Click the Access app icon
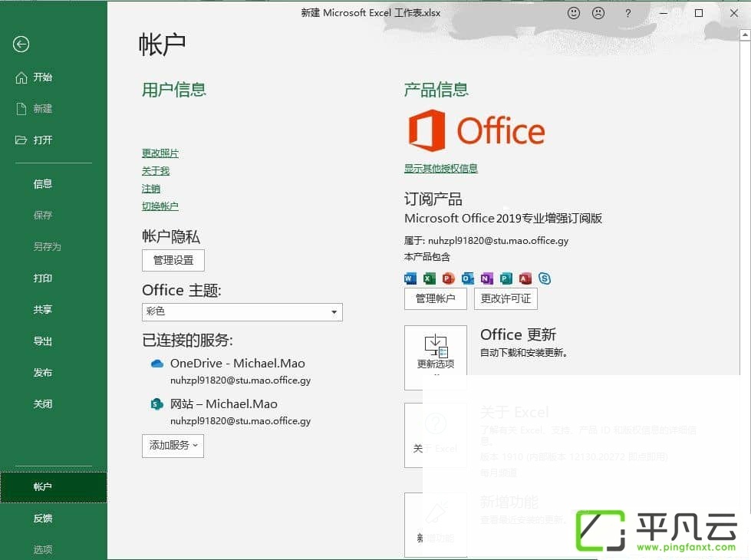This screenshot has width=751, height=560. (x=525, y=278)
